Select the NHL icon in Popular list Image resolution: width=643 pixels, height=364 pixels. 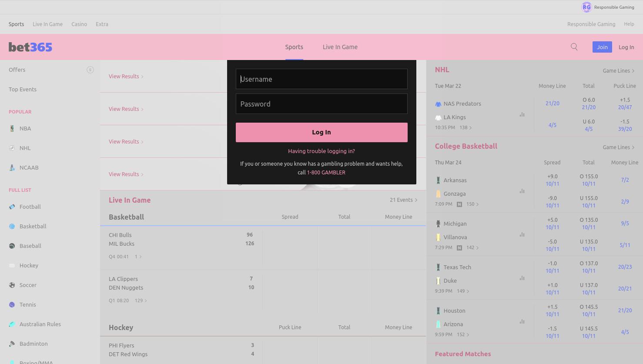click(12, 148)
